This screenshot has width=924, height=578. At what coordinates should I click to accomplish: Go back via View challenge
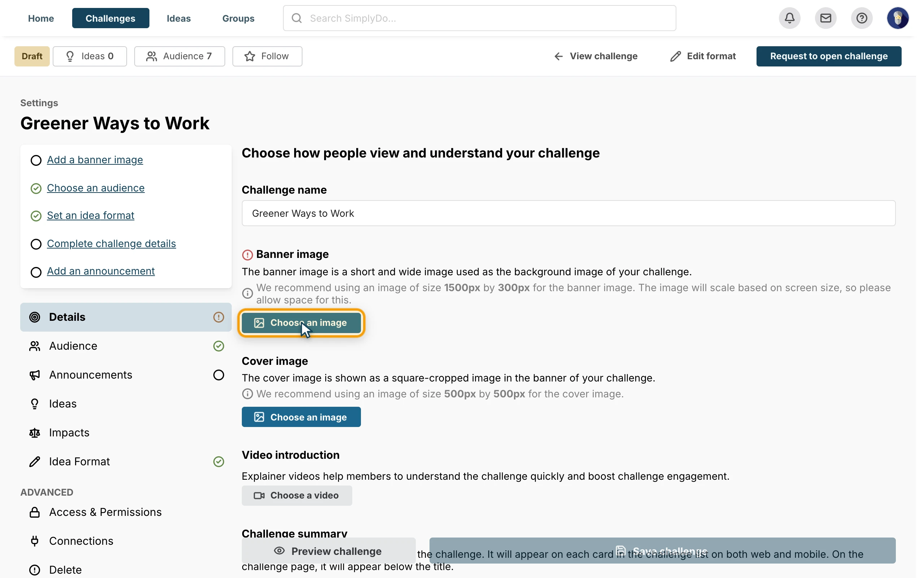(596, 56)
